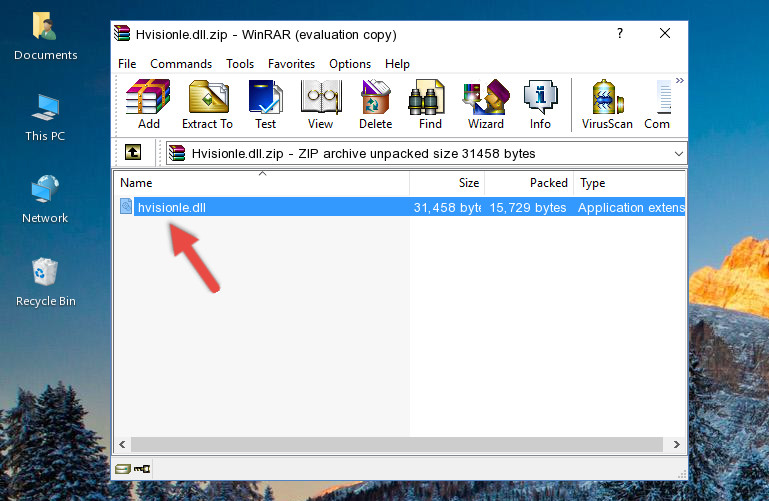The width and height of the screenshot is (769, 501).
Task: Click the partially shown Com toolbar icon
Action: click(x=663, y=97)
